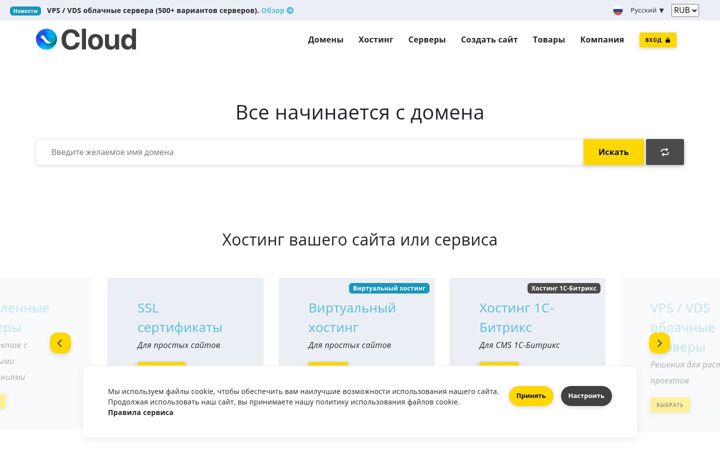
Task: Click the arrow icon next to Обзор
Action: pyautogui.click(x=290, y=11)
